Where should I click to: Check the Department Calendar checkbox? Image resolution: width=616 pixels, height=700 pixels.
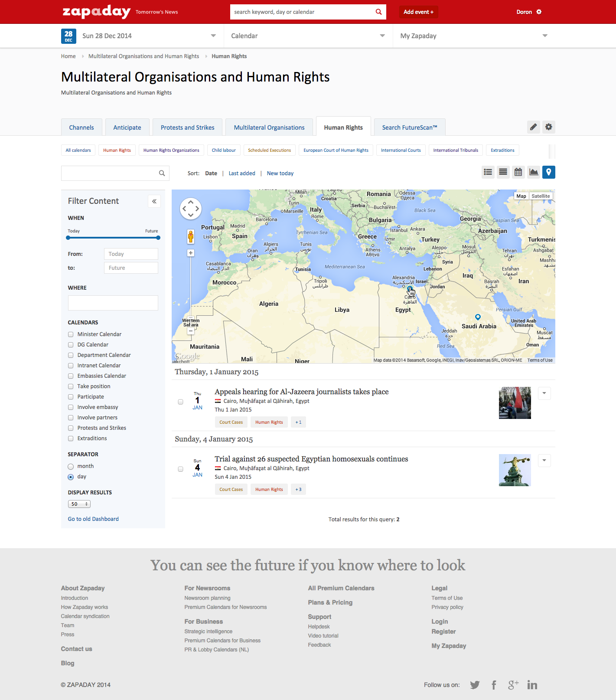[71, 355]
